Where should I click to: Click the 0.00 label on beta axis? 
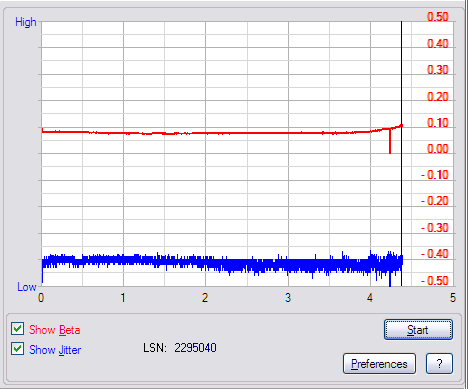tap(438, 149)
